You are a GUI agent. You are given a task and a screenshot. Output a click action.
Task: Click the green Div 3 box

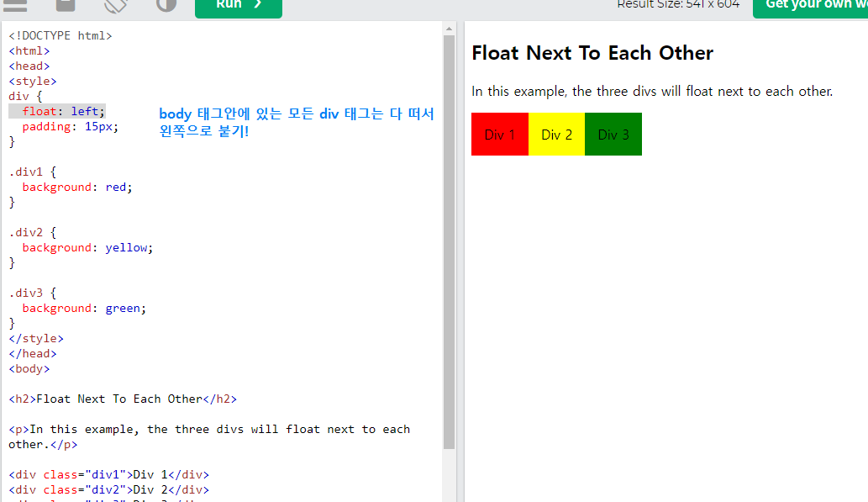point(613,134)
